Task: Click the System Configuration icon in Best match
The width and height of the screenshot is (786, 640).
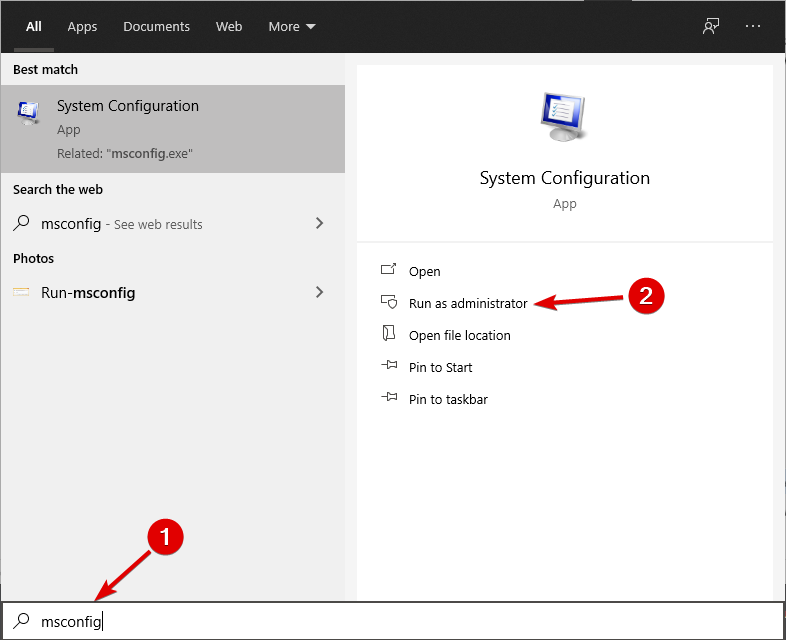Action: click(28, 112)
